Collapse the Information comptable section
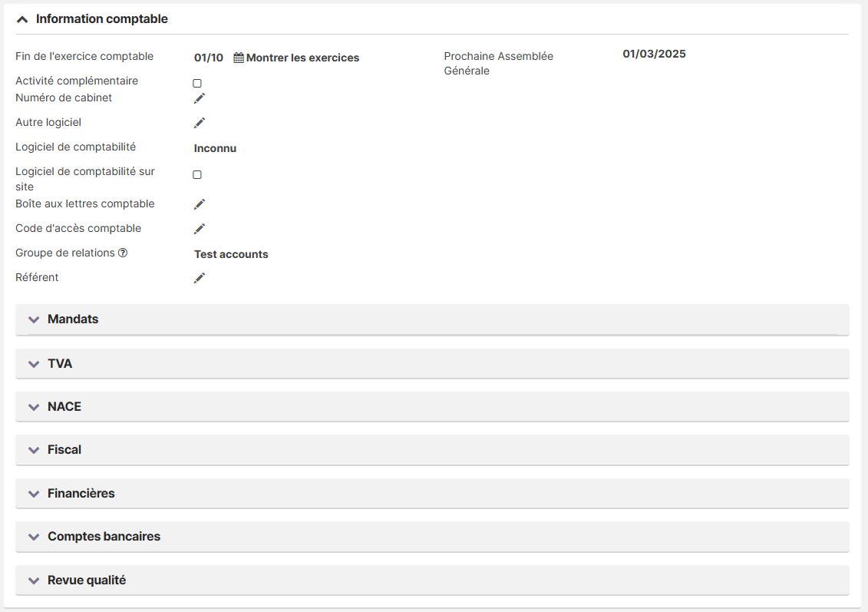This screenshot has height=612, width=868. pyautogui.click(x=23, y=19)
